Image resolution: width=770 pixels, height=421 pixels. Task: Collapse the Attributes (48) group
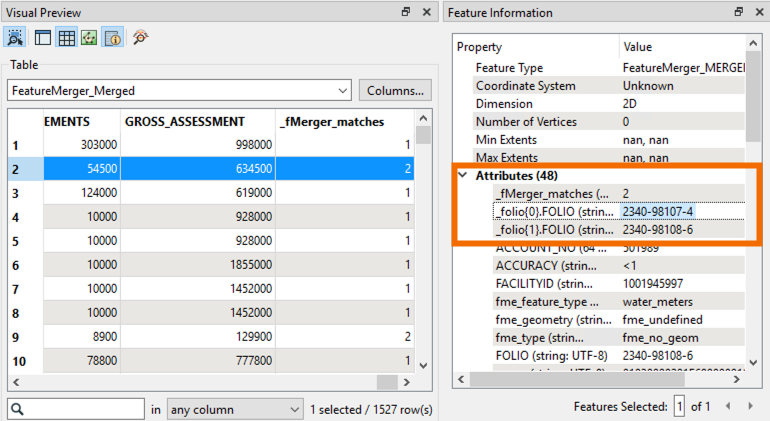[463, 175]
